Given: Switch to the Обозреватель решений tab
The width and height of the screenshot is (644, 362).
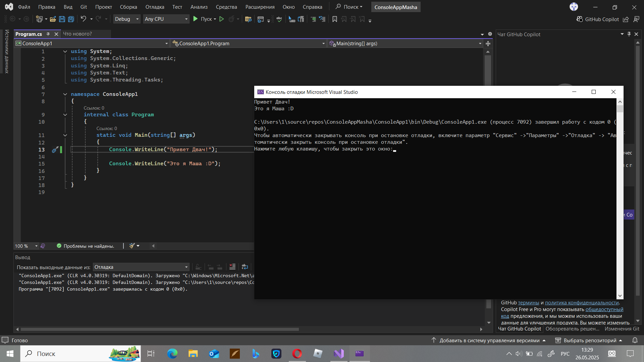Looking at the screenshot, I should [x=572, y=329].
